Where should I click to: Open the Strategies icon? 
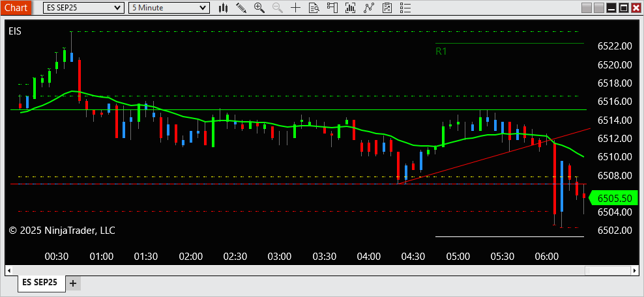[368, 7]
